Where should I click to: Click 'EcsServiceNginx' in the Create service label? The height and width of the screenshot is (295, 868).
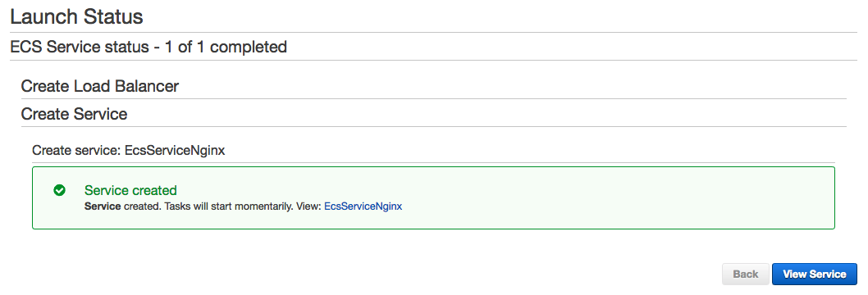pos(175,150)
